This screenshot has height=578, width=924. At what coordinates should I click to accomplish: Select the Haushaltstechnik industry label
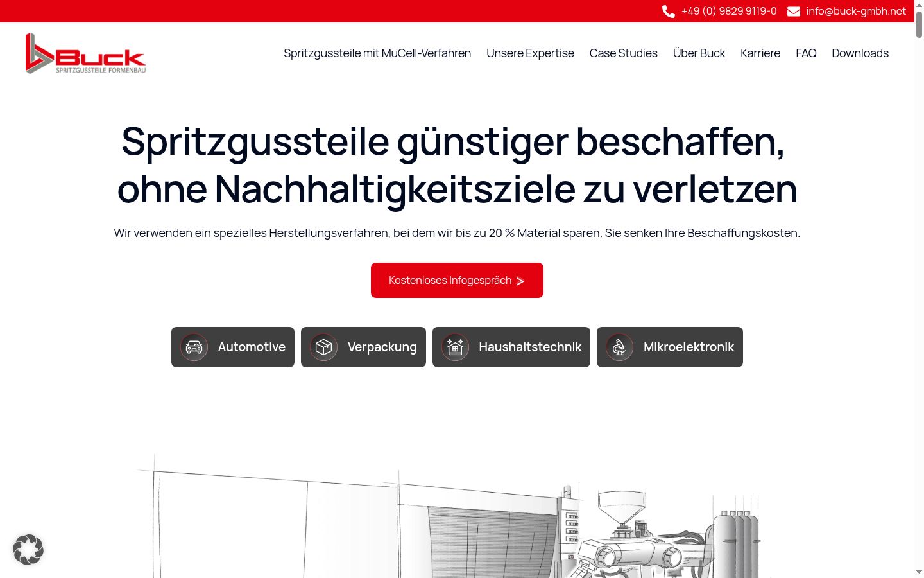pyautogui.click(x=530, y=347)
